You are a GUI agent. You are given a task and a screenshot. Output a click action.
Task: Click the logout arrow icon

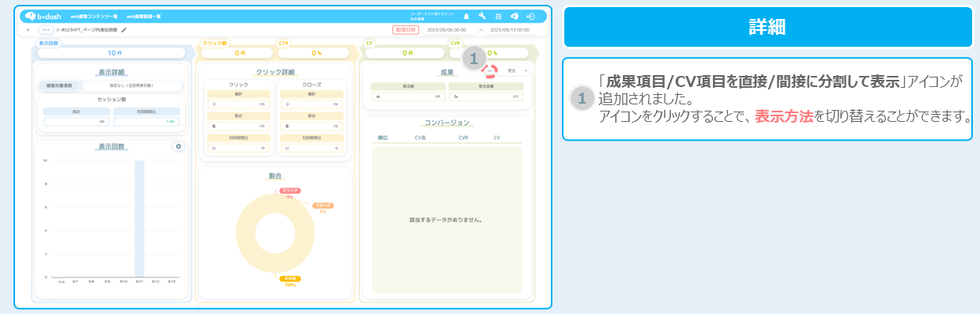click(530, 16)
